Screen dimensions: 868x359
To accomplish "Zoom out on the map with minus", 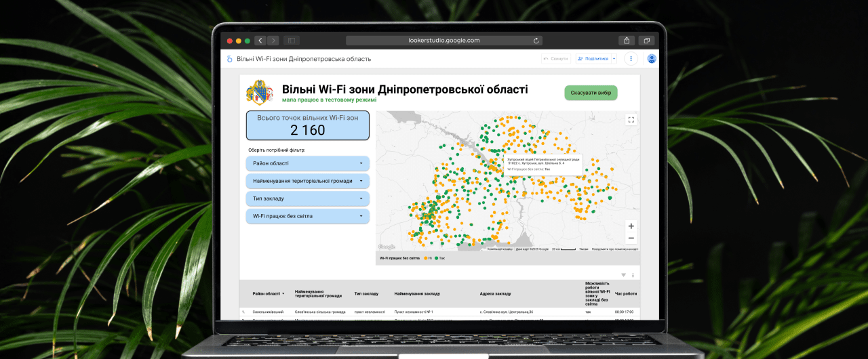I will [x=631, y=238].
